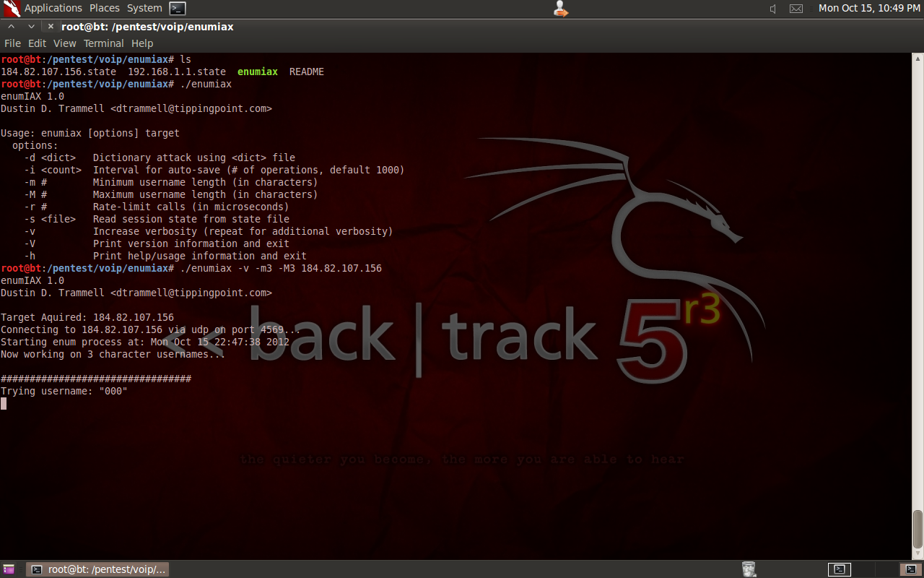Open the Places menu

105,8
